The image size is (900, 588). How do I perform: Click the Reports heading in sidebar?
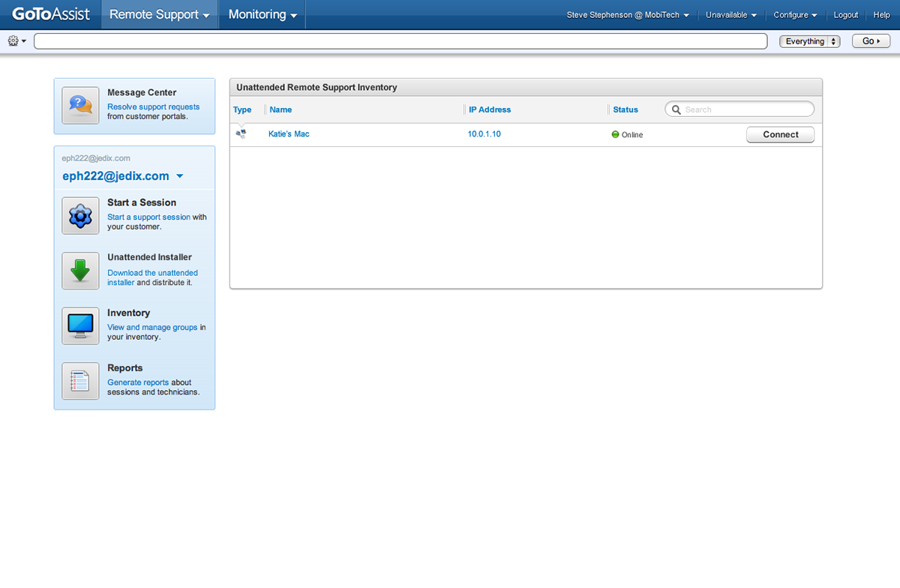coord(124,368)
